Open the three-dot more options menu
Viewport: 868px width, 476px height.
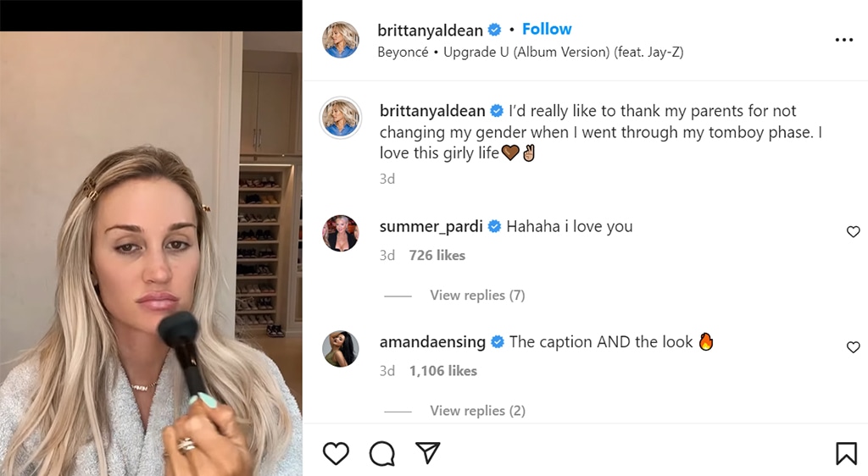[843, 40]
